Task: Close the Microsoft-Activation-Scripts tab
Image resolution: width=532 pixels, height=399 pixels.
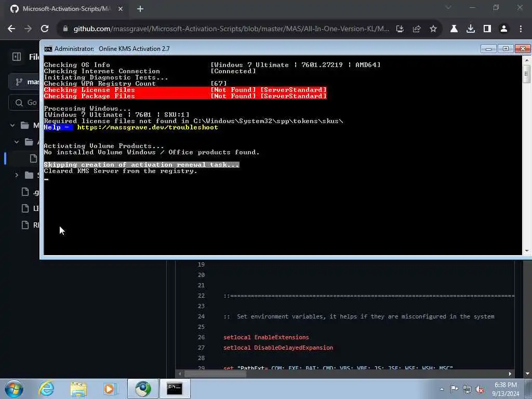Action: click(121, 9)
